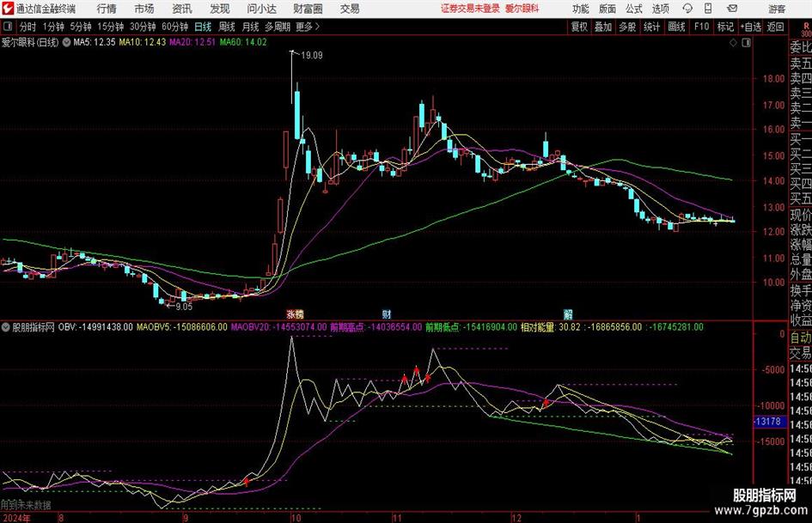
Task: Click the 叠加 overlay button
Action: [x=603, y=27]
